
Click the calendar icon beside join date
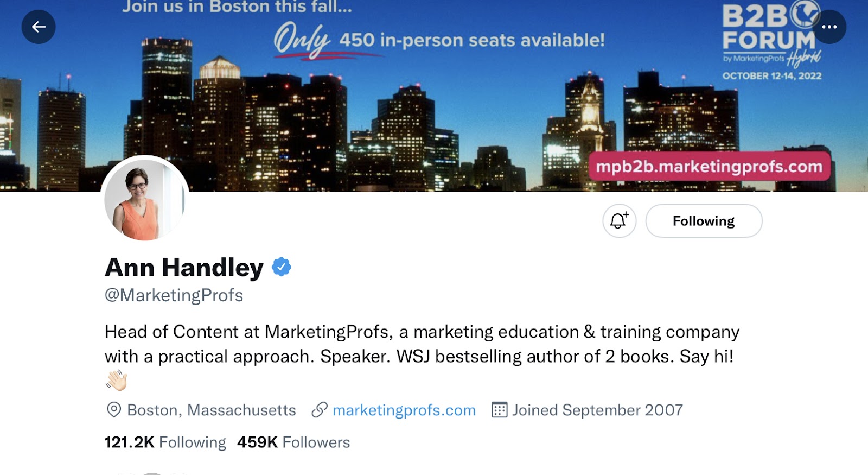[499, 410]
